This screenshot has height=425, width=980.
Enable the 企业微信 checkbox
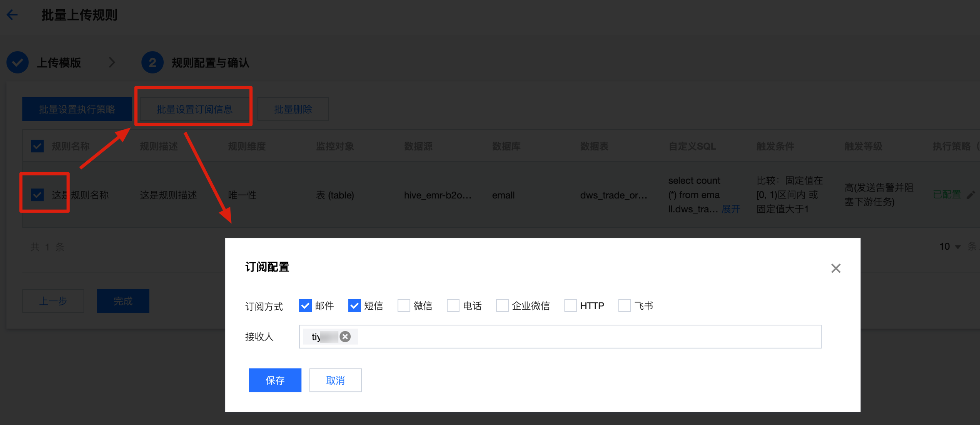(502, 305)
